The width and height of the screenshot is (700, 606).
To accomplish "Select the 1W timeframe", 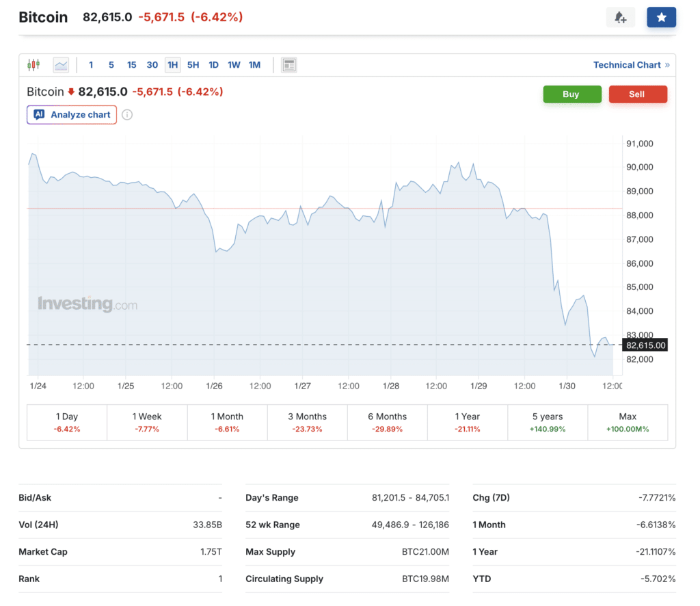I will coord(234,64).
